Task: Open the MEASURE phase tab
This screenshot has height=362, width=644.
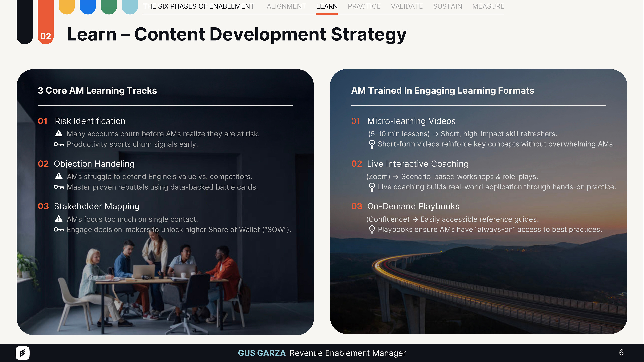Action: [488, 6]
